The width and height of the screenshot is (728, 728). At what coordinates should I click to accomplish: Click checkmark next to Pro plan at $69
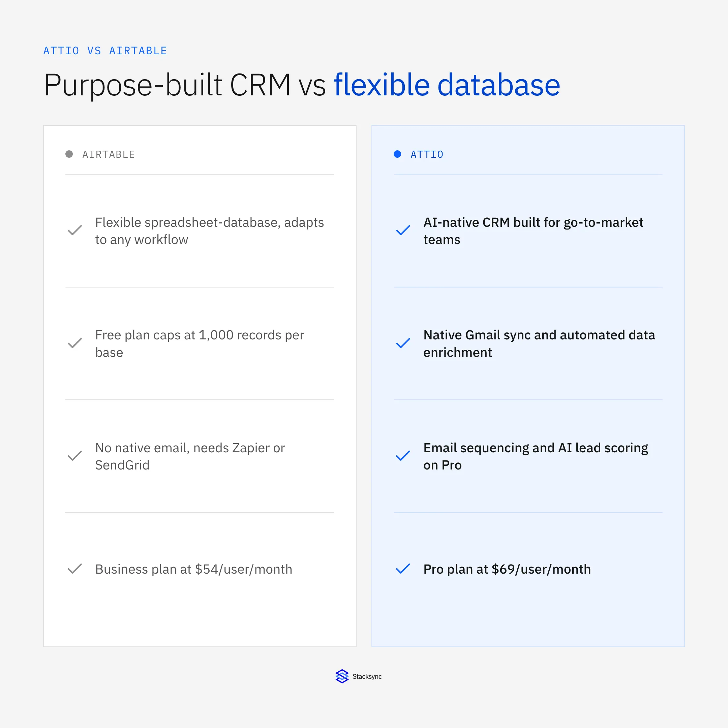coord(403,569)
